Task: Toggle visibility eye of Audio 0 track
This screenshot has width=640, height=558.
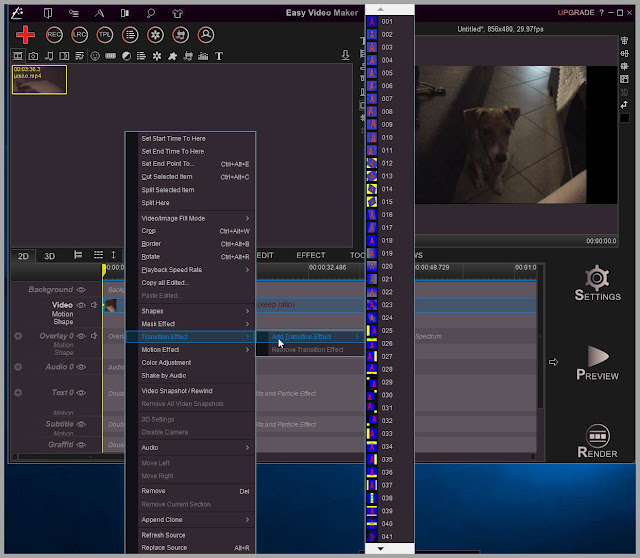Action: [81, 367]
